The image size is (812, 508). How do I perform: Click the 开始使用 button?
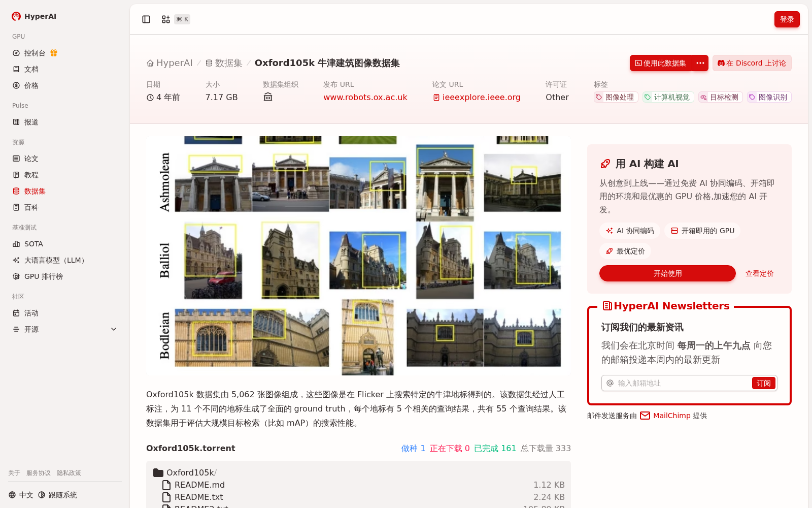(x=667, y=273)
